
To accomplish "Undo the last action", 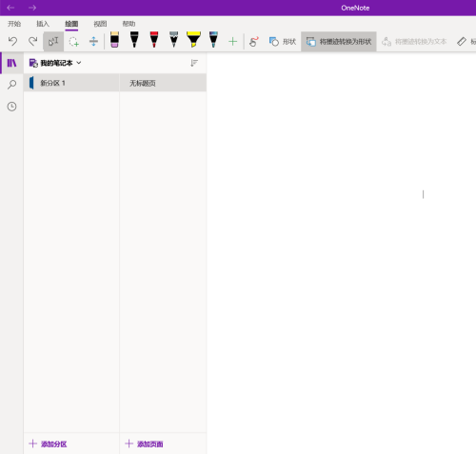I will point(12,41).
